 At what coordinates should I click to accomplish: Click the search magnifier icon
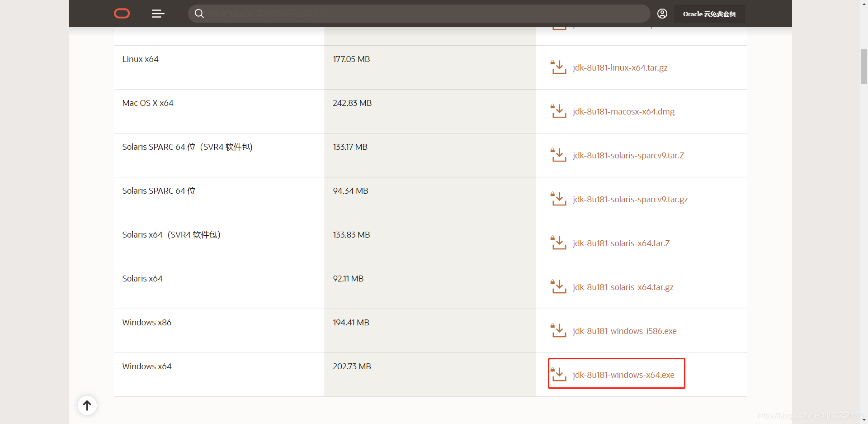pyautogui.click(x=199, y=14)
